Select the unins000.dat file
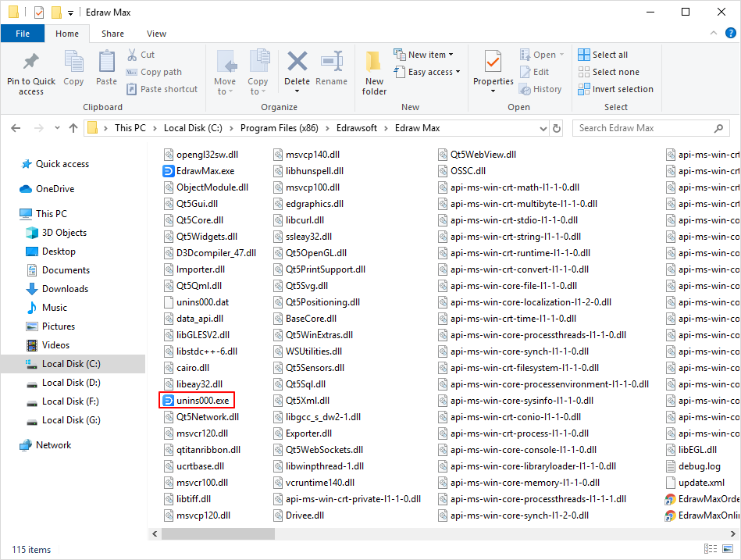The height and width of the screenshot is (560, 741). tap(196, 302)
